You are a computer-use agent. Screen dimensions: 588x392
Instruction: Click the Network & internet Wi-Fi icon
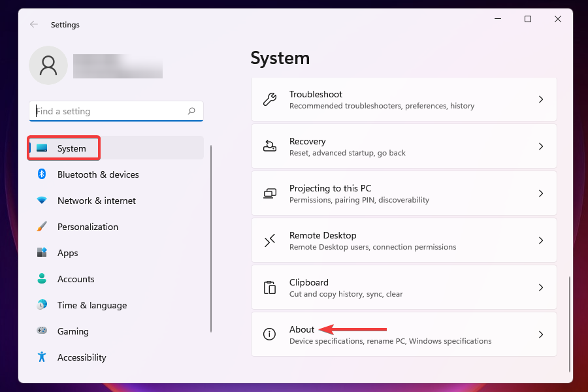pyautogui.click(x=42, y=201)
